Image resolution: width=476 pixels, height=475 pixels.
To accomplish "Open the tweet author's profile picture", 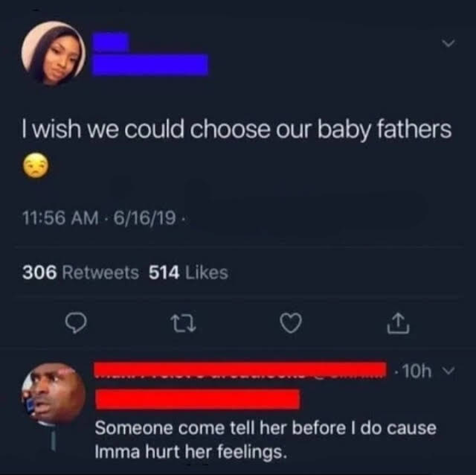I will point(54,53).
